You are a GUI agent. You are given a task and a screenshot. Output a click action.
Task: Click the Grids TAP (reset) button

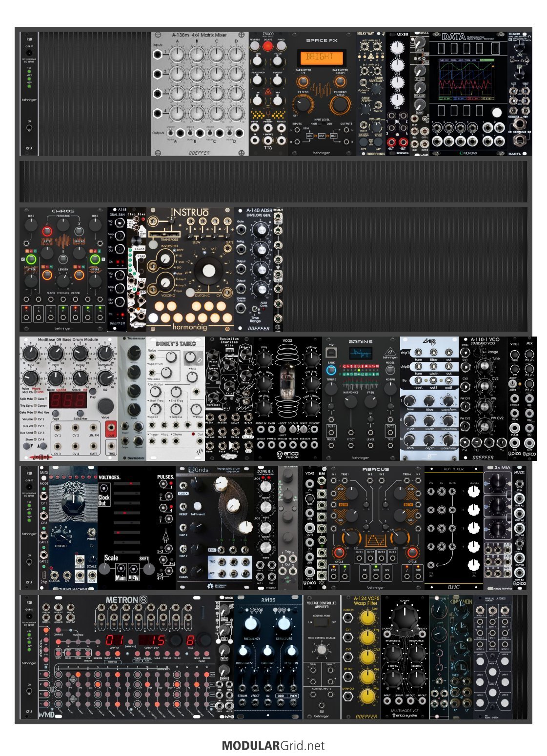pos(198,506)
